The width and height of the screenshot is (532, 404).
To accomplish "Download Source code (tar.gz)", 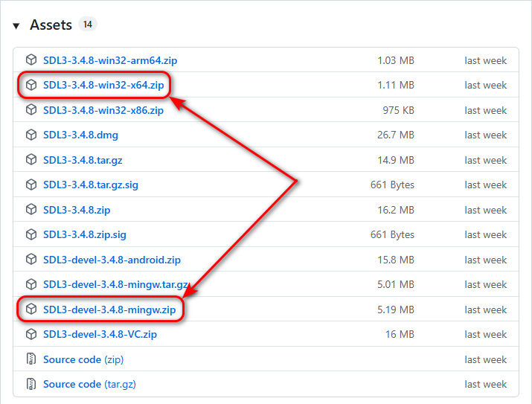I will tap(89, 385).
